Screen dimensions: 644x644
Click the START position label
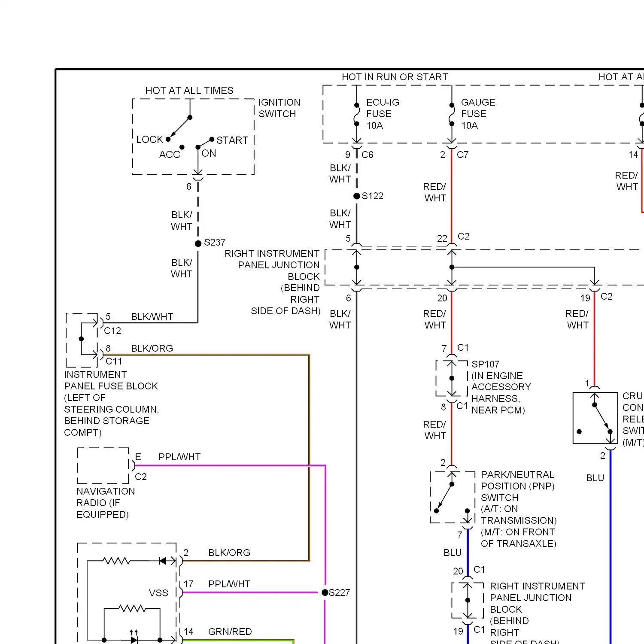click(232, 140)
